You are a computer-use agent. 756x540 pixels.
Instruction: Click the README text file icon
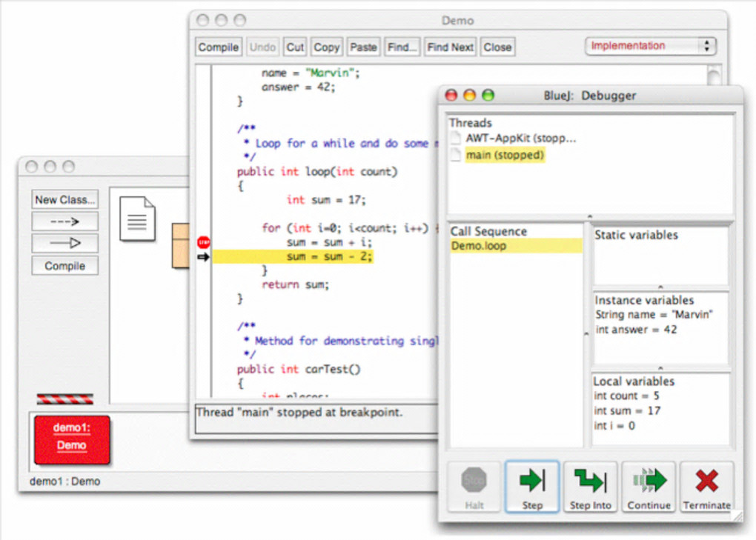[137, 219]
